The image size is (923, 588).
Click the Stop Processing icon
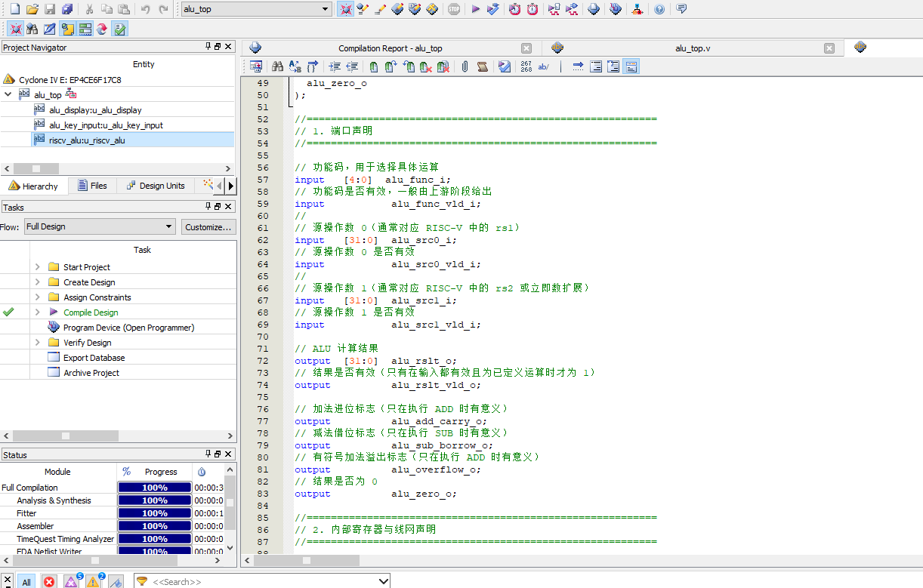(453, 9)
